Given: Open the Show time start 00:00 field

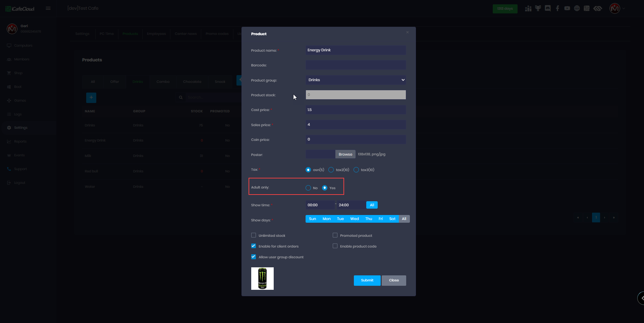Looking at the screenshot, I should [x=320, y=205].
